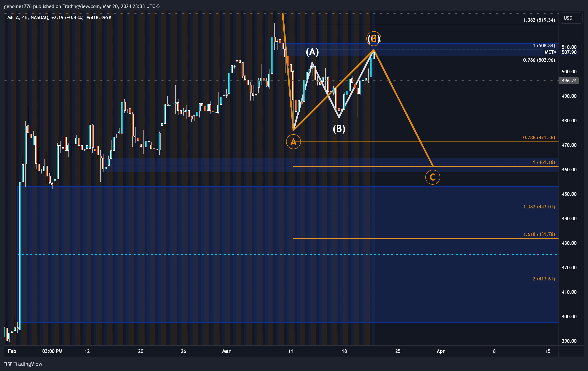Click the 03:00 PM time axis label

[x=52, y=351]
